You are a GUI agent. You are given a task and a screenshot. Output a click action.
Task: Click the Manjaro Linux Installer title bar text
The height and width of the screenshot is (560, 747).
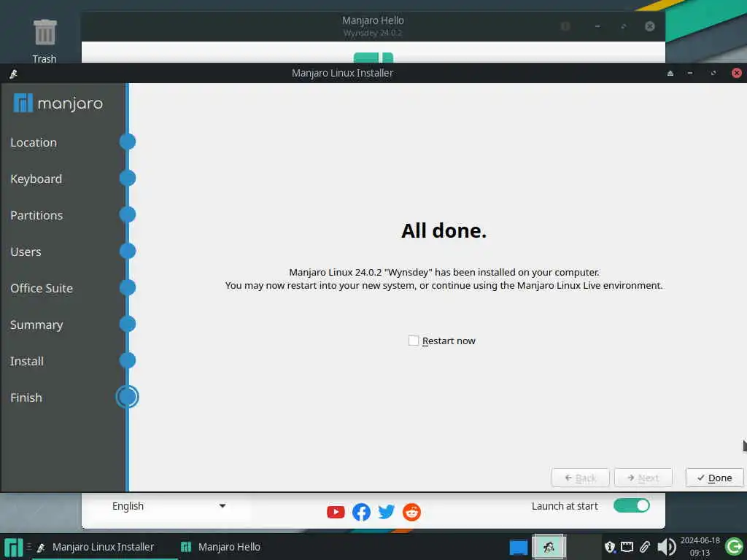(x=343, y=74)
